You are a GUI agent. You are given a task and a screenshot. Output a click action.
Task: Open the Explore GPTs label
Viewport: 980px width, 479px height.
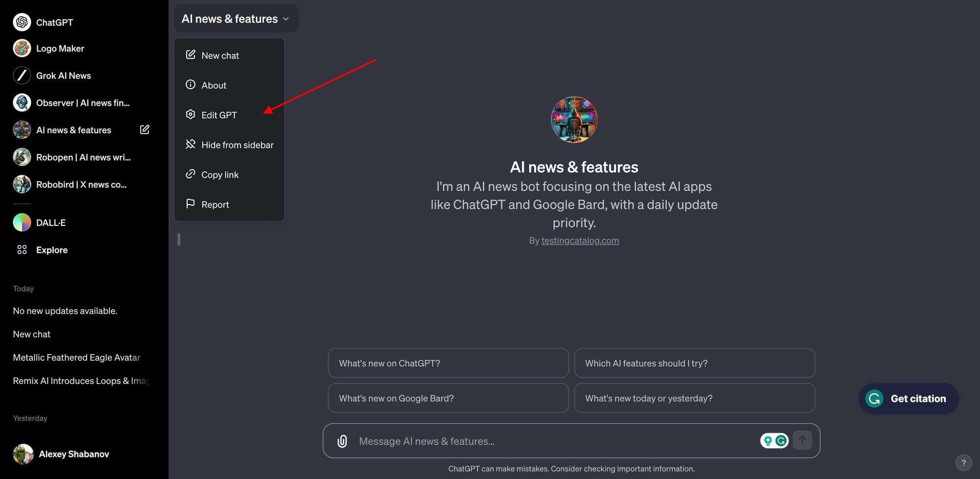[x=52, y=250]
